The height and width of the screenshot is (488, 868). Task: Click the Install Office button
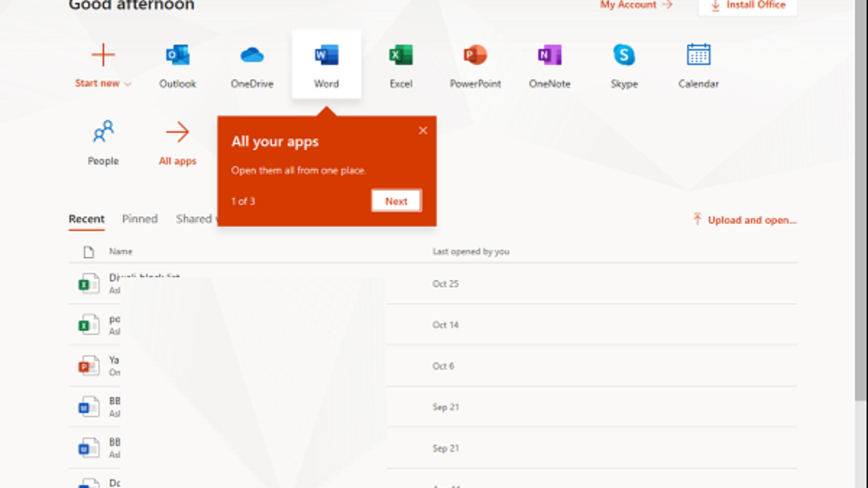point(748,6)
